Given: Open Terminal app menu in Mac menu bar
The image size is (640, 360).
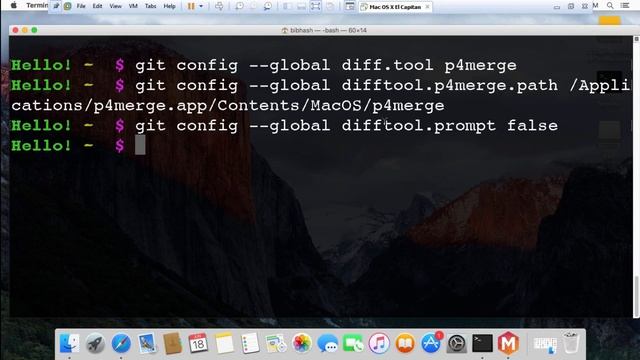Looking at the screenshot, I should point(37,6).
